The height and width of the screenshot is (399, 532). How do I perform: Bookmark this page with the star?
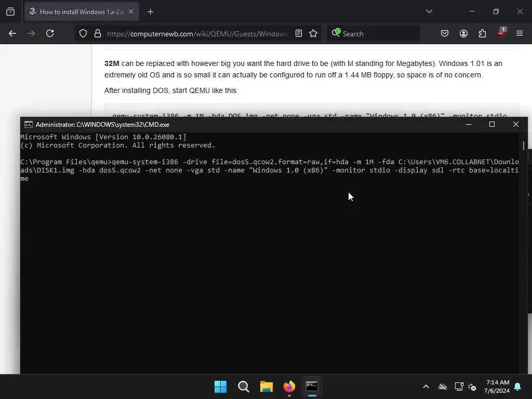tap(313, 34)
